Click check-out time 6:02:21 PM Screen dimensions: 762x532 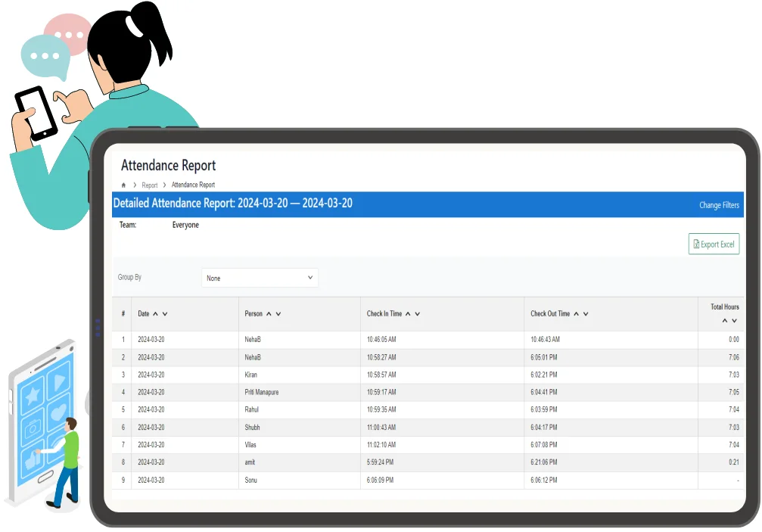[544, 375]
